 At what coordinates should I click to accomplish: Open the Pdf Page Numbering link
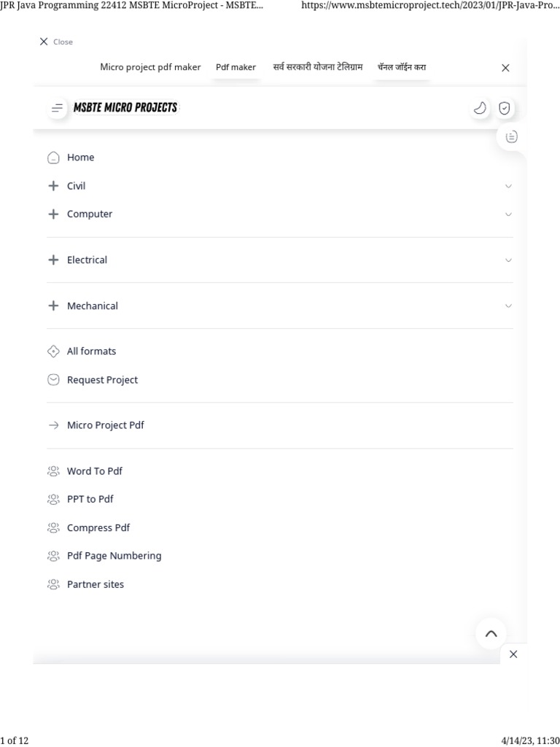coord(114,556)
